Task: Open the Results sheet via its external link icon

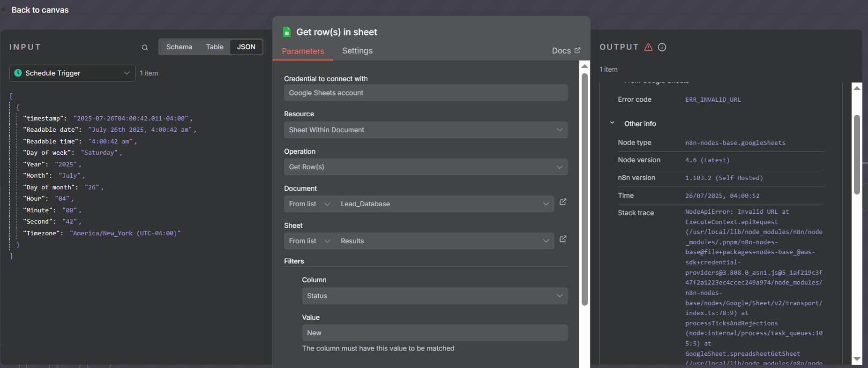Action: pos(563,239)
